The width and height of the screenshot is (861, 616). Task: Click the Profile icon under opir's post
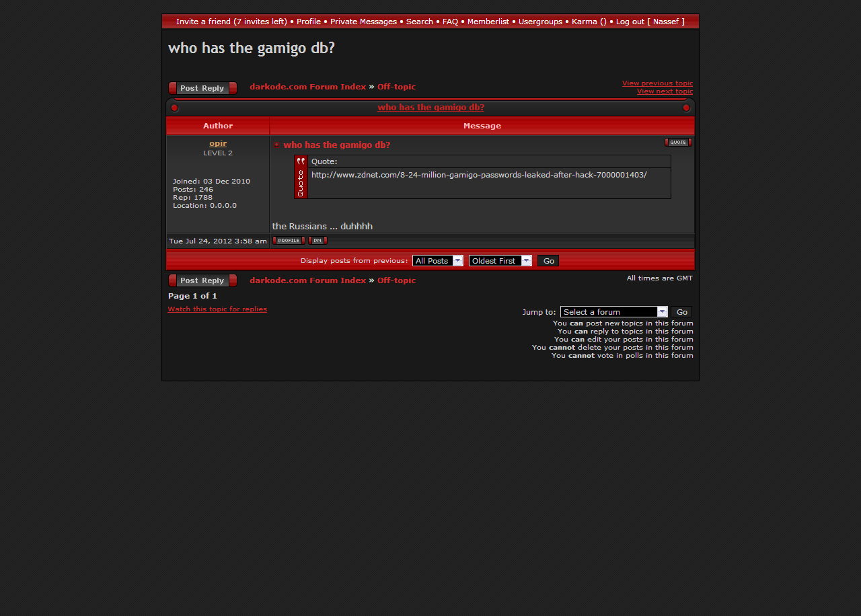click(289, 241)
